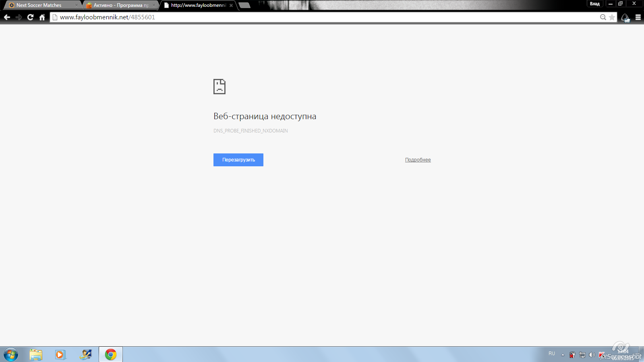This screenshot has width=644, height=362.
Task: Open a new tab
Action: pyautogui.click(x=244, y=5)
